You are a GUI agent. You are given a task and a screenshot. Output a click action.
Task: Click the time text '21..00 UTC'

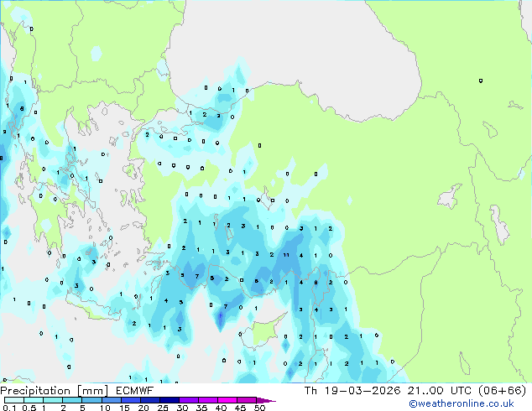(440, 391)
